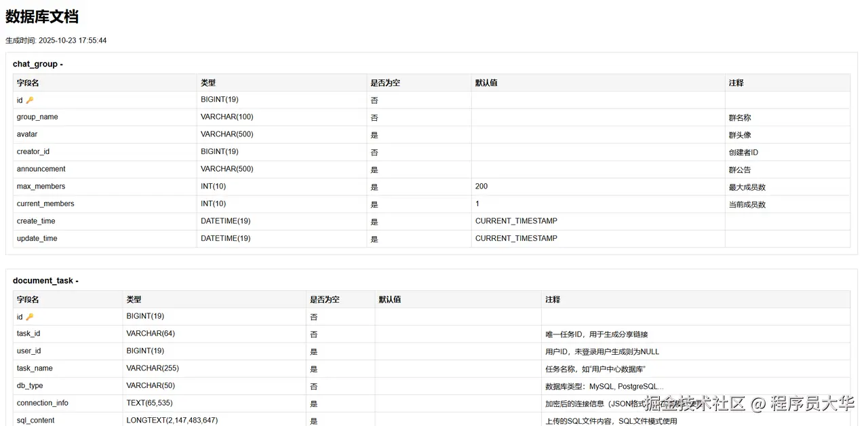Screen dimensions: 868x426
Task: Click the VARCHAR(500) type in avatar row
Action: click(227, 134)
